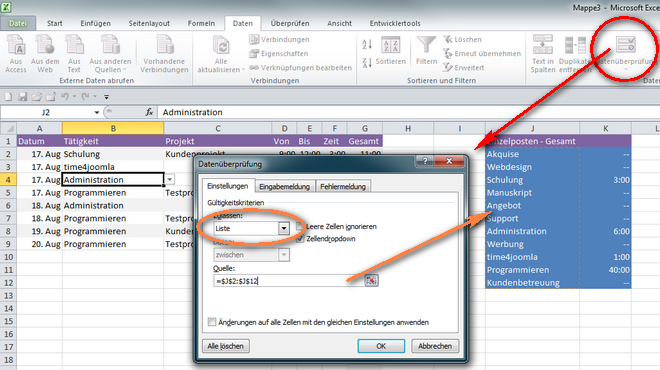Click the 40:00 cell next to Programmieren

[605, 270]
